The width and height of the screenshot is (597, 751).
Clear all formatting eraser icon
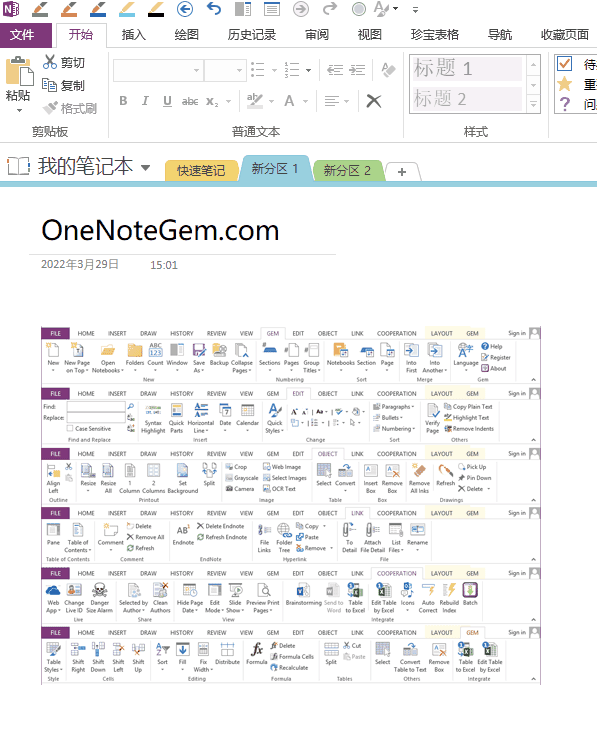coord(388,70)
